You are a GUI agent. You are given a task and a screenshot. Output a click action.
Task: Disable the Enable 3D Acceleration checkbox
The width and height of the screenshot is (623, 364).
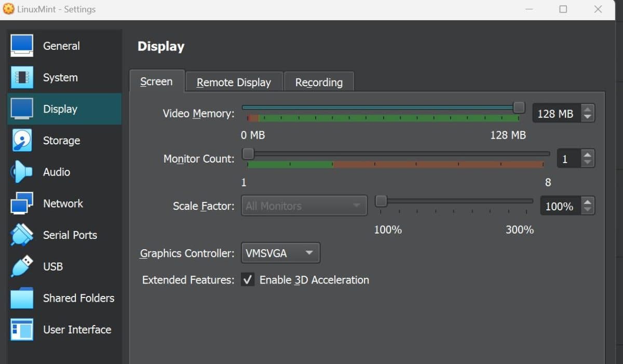point(248,280)
